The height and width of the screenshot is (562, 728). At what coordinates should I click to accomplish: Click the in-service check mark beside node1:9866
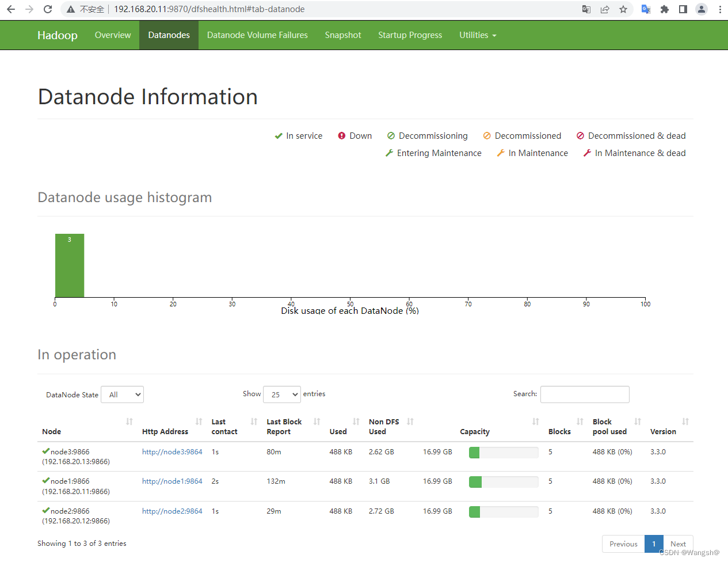coord(46,480)
